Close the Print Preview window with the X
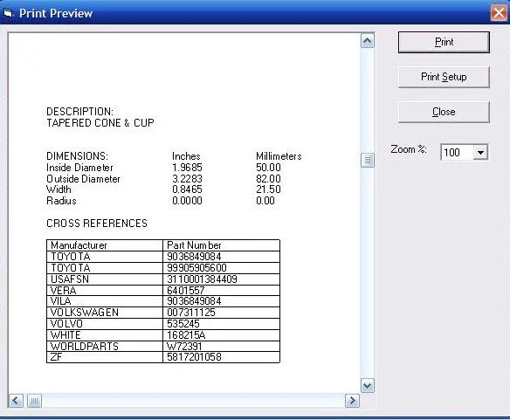Viewport: 510px width, 420px height. pyautogui.click(x=499, y=13)
